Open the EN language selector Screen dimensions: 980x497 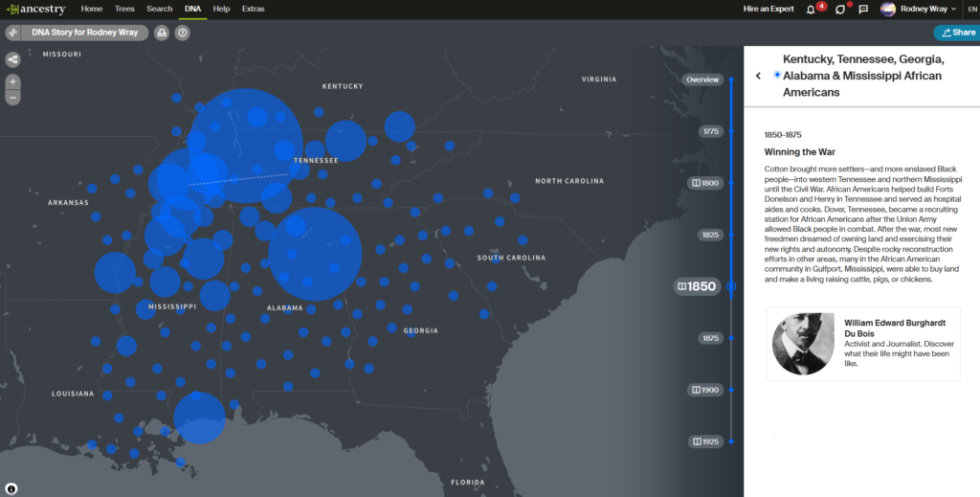(x=971, y=10)
